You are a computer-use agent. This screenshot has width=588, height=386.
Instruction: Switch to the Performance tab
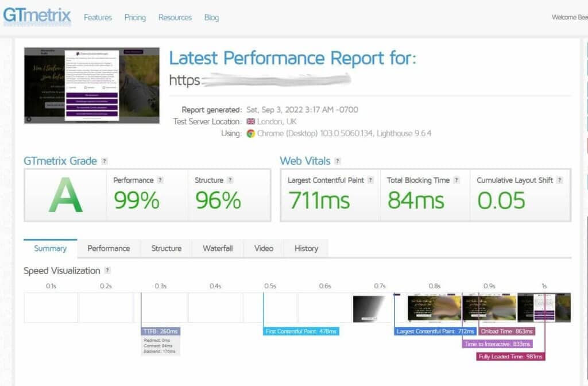click(x=109, y=248)
